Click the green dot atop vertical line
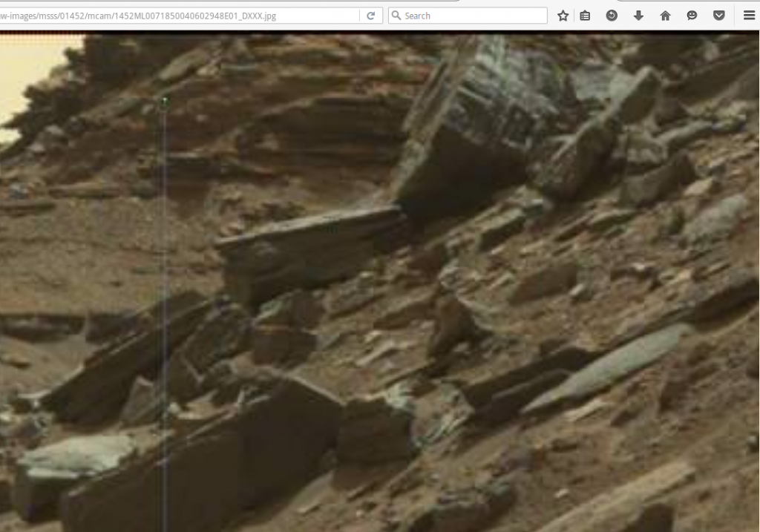760x532 pixels. [164, 100]
